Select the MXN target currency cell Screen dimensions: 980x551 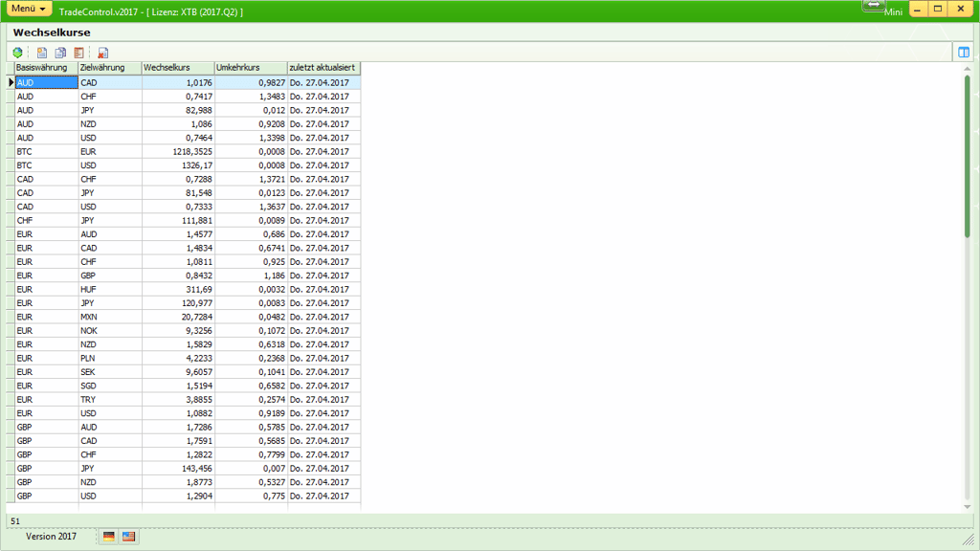tap(110, 317)
